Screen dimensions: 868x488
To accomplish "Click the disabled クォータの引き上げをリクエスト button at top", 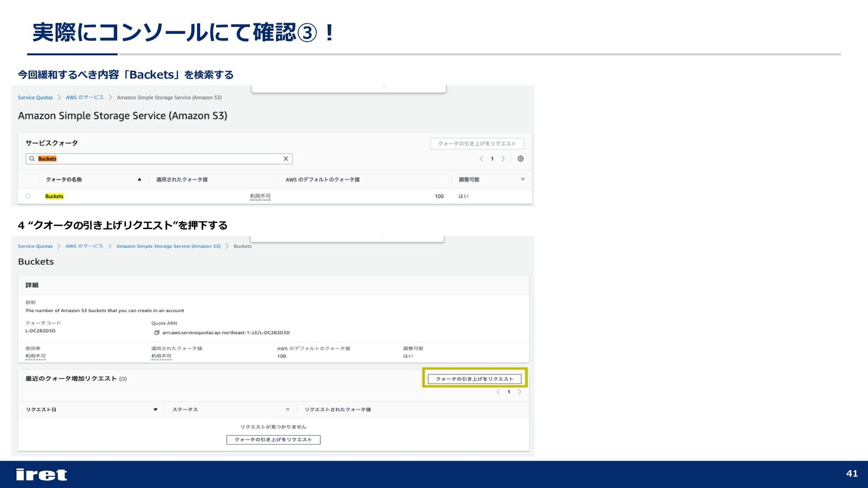I will (477, 144).
